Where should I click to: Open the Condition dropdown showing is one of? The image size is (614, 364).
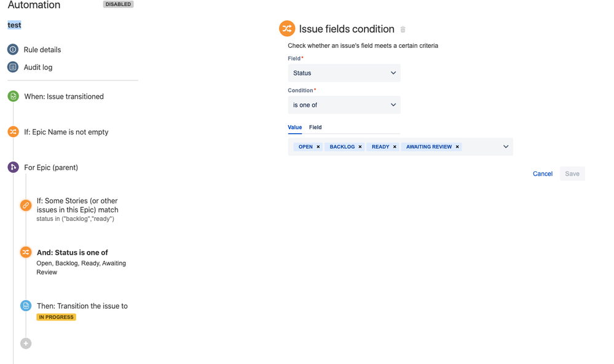click(x=344, y=105)
